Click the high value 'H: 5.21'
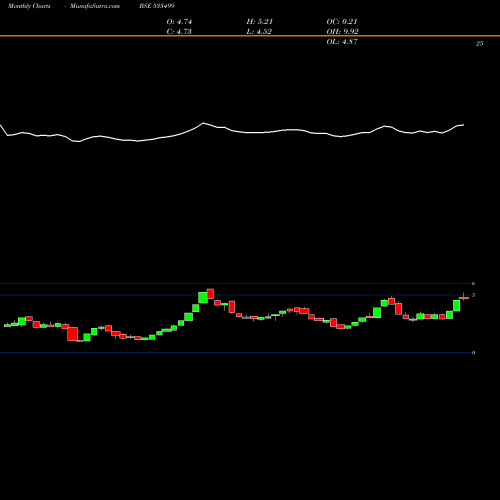 [x=260, y=22]
